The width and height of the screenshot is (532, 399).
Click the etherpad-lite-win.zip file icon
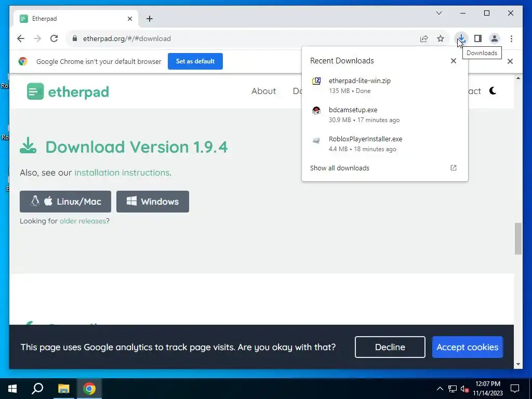pyautogui.click(x=316, y=81)
